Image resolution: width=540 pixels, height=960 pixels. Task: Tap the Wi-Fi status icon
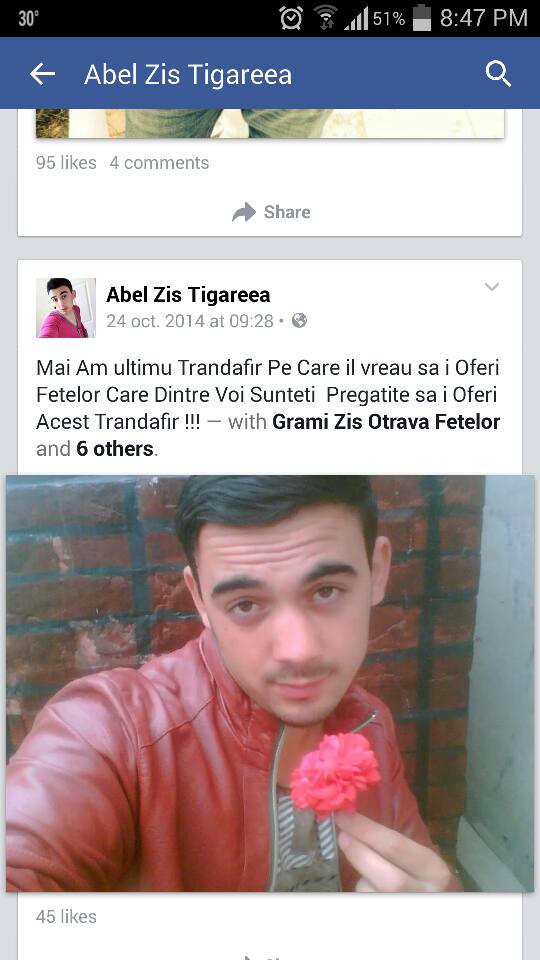pos(327,18)
